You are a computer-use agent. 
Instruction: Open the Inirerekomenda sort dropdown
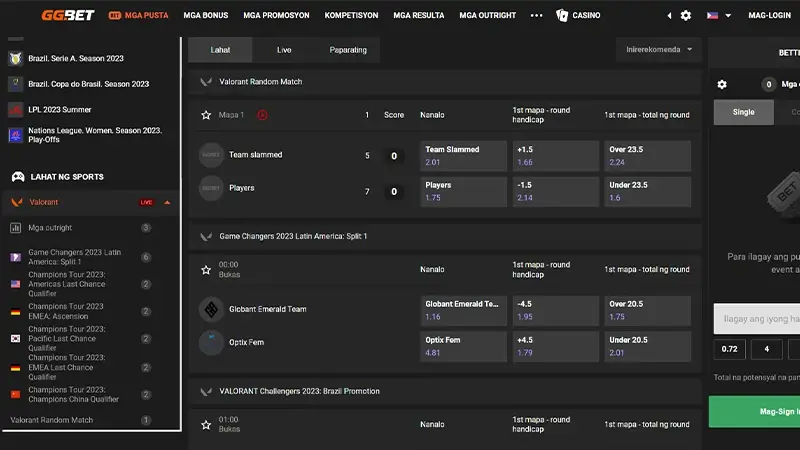659,49
